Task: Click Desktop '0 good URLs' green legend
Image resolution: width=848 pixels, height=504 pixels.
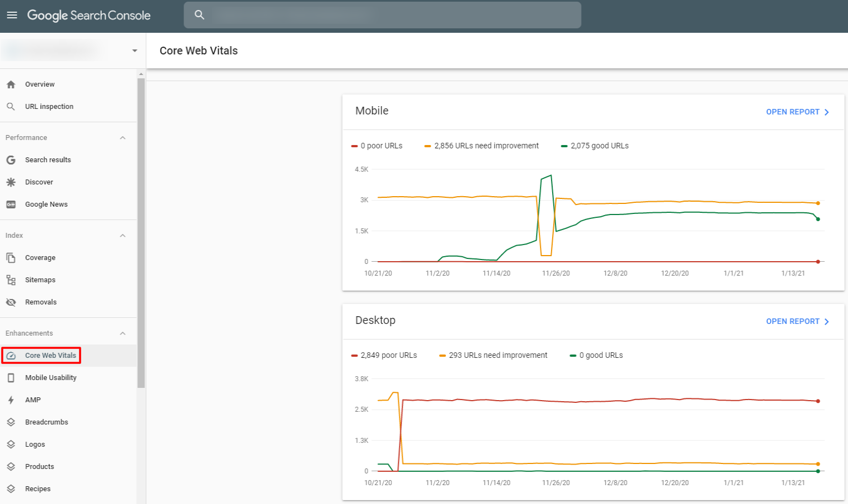Action: coord(597,356)
